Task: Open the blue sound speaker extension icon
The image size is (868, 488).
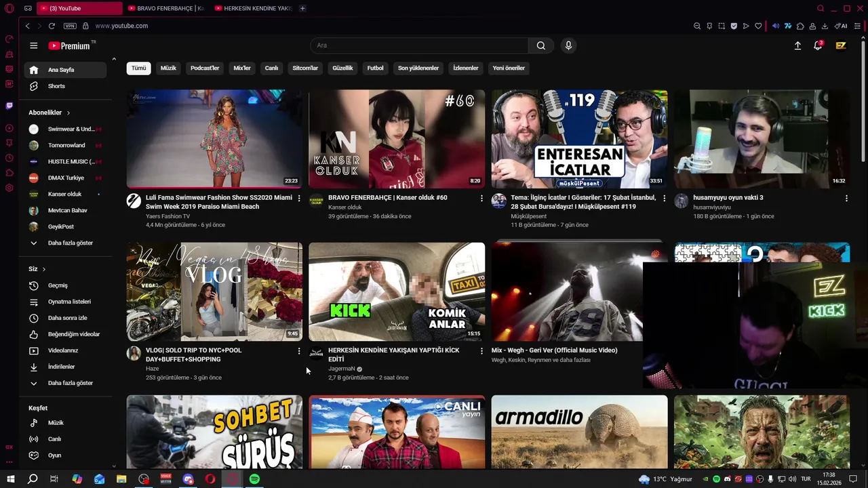Action: point(776,26)
